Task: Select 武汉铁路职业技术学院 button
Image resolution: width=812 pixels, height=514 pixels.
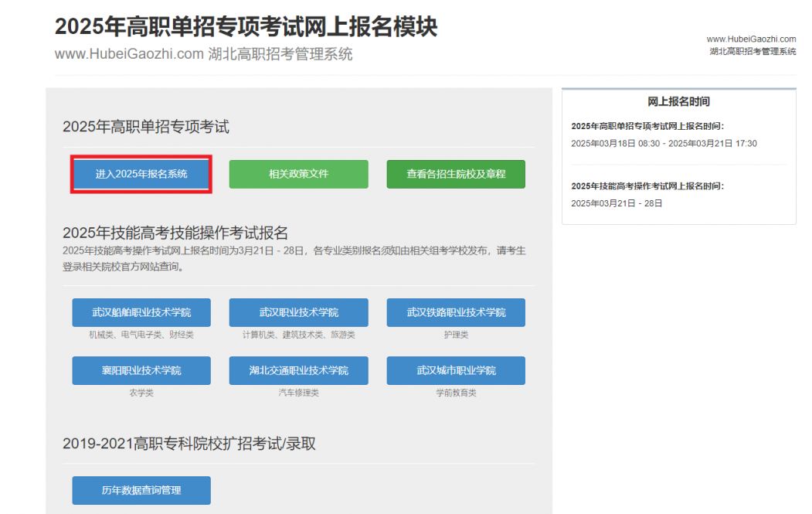Action: tap(456, 312)
